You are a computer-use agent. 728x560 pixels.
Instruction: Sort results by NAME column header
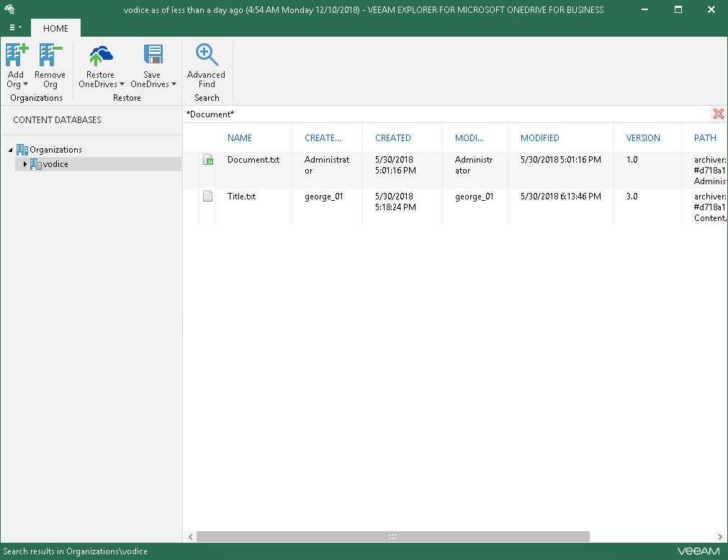pyautogui.click(x=240, y=138)
